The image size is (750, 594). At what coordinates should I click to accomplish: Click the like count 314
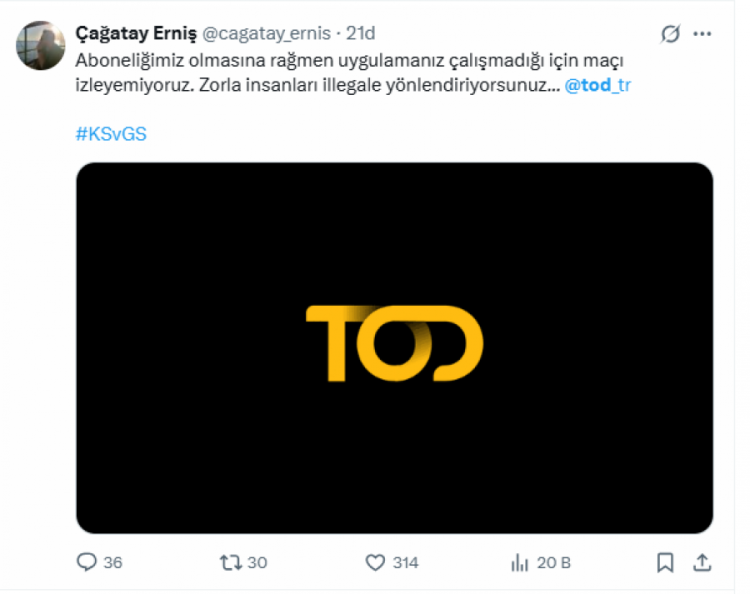tap(405, 563)
